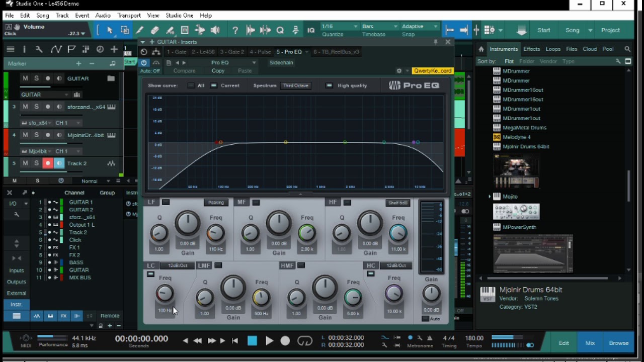This screenshot has height=362, width=644.
Task: Open Pro EQ settings gear icon
Action: [x=399, y=71]
